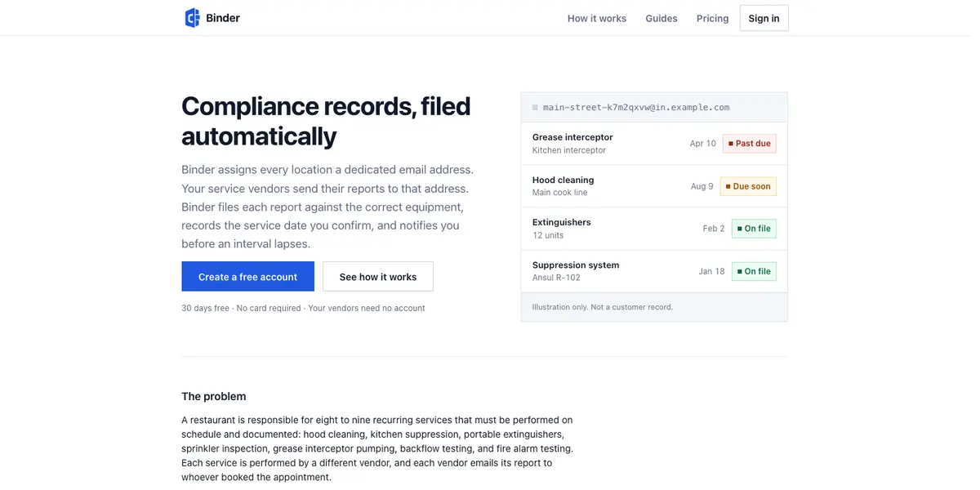Click the Ansul R-102 subtitle
Image resolution: width=980 pixels, height=490 pixels.
coord(556,278)
